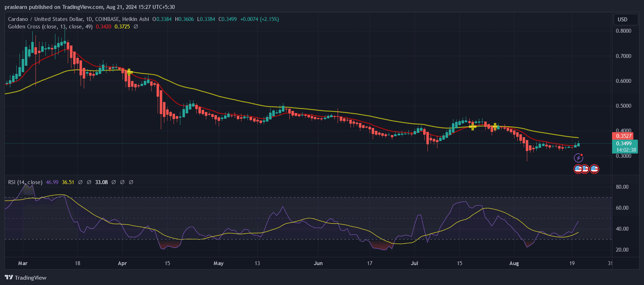Click the 17 date label on the time axis
Image resolution: width=644 pixels, height=285 pixels.
[x=370, y=263]
